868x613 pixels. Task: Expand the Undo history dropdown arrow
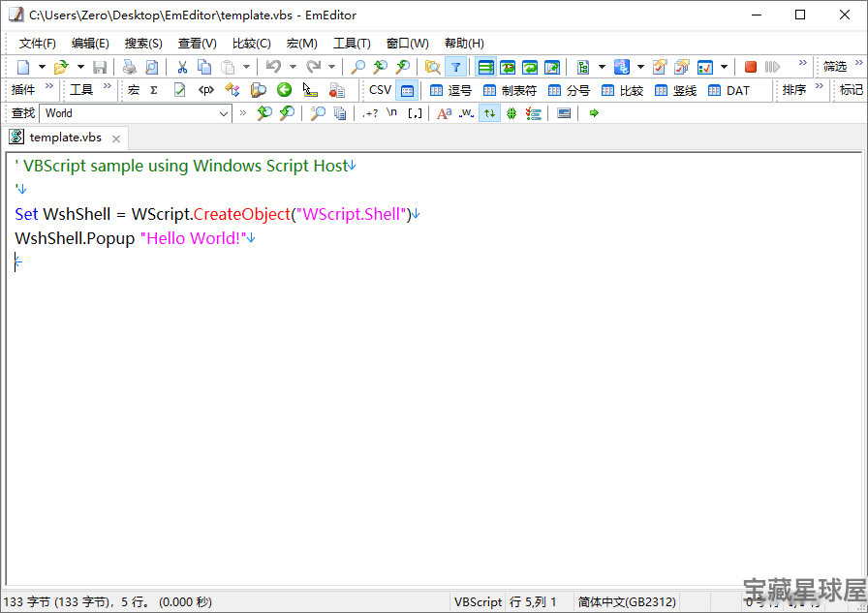(293, 67)
